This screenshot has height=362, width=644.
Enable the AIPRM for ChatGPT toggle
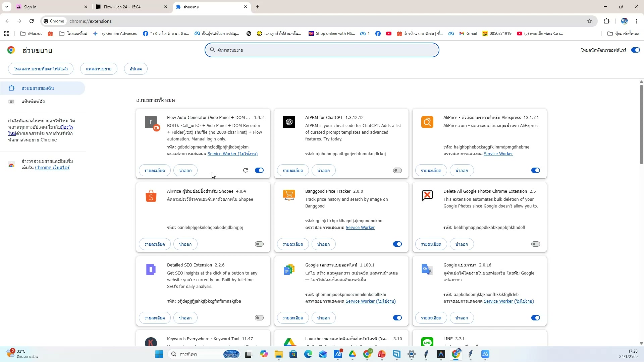pos(397,170)
